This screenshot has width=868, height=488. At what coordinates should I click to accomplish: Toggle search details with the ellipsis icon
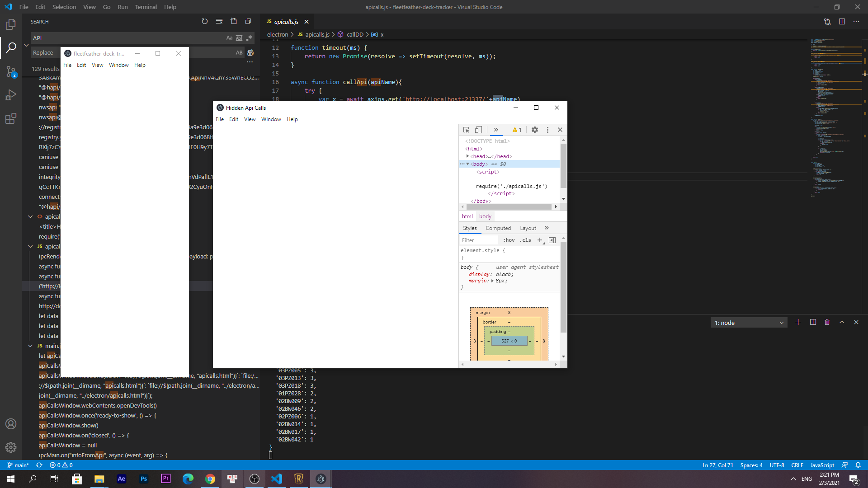(x=250, y=62)
